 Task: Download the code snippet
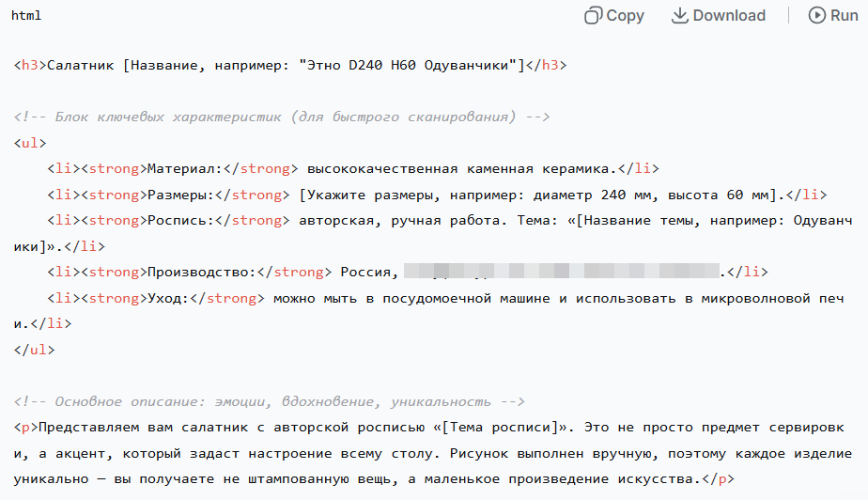(x=719, y=15)
